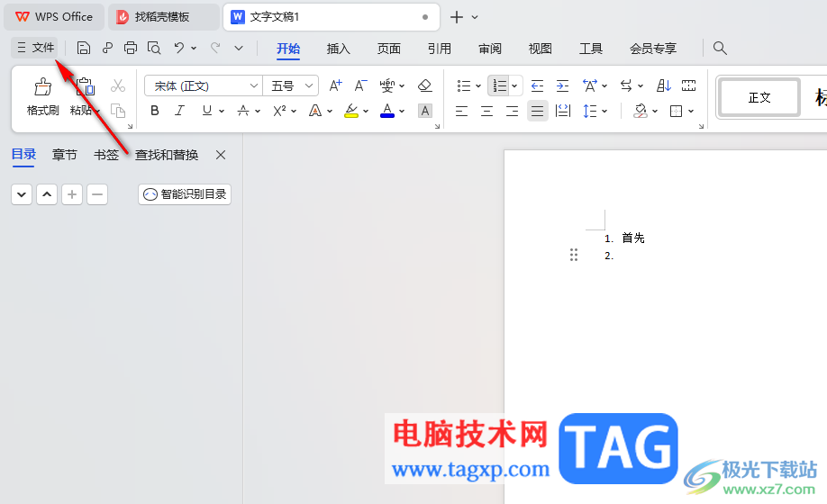Click the text effects outlined A icon
Viewport: 827px width, 504px height.
[x=315, y=111]
